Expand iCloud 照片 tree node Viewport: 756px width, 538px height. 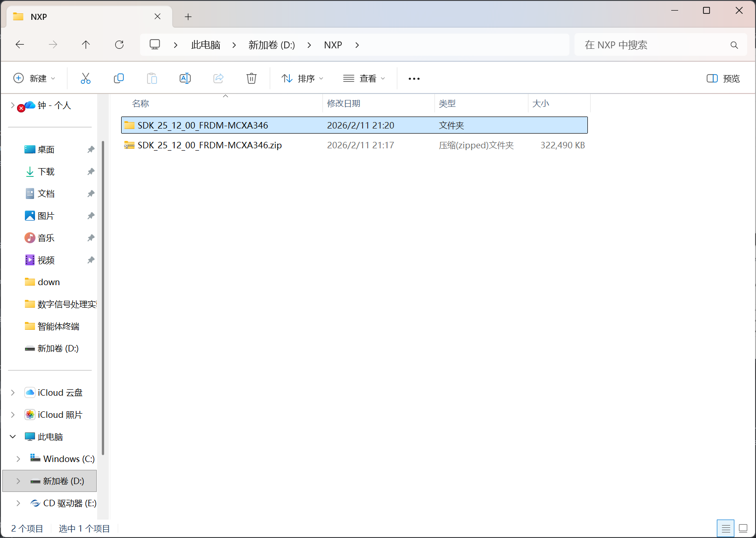13,415
